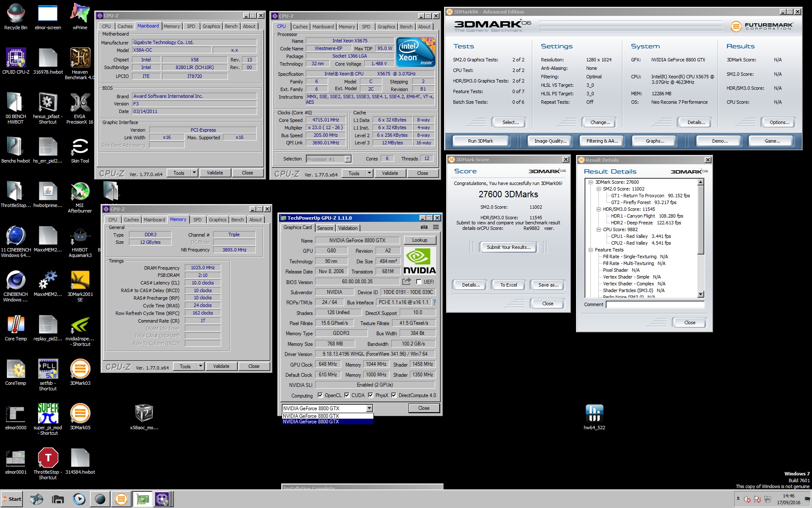
Task: Collapse the SM2.0 Score tree node
Action: 598,189
